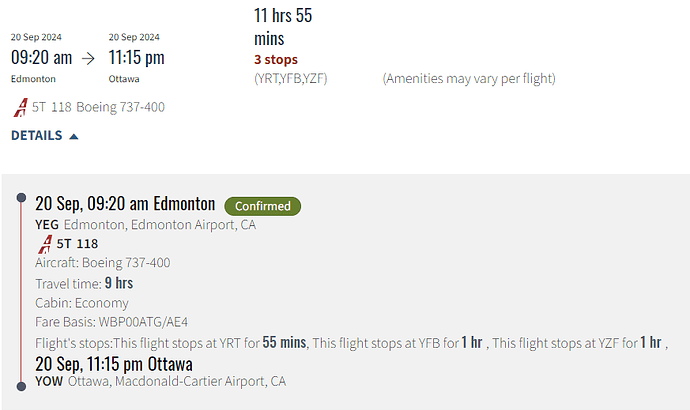This screenshot has width=690, height=410.
Task: Click the stop codes (YRT,YFB,YZF)
Action: point(291,78)
